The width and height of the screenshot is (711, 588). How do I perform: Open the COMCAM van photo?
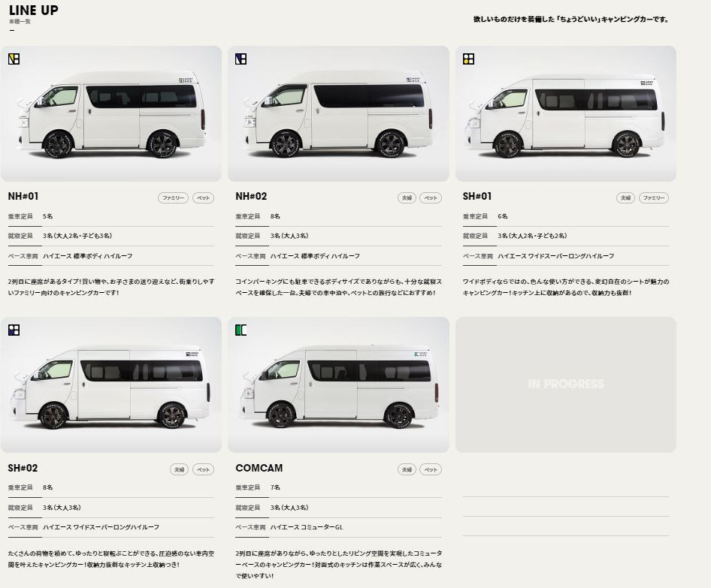click(x=338, y=384)
